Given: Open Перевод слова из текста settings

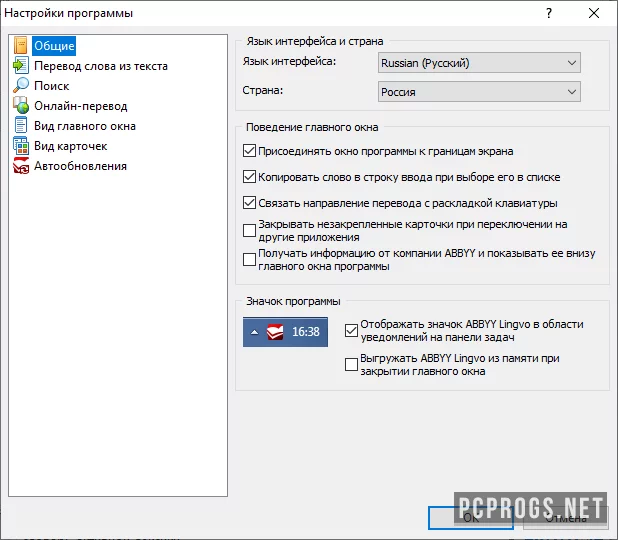Looking at the screenshot, I should (x=101, y=66).
